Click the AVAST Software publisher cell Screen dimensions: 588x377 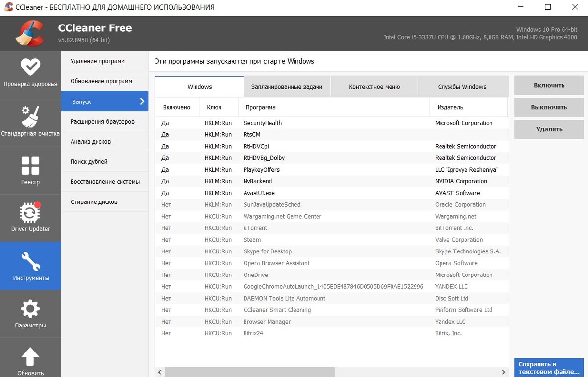pos(458,193)
